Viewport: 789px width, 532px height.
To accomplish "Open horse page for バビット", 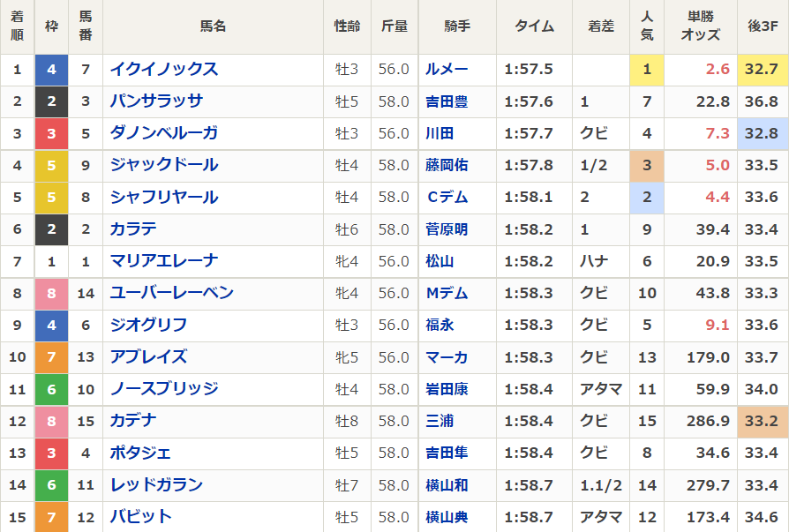I will pos(141,517).
